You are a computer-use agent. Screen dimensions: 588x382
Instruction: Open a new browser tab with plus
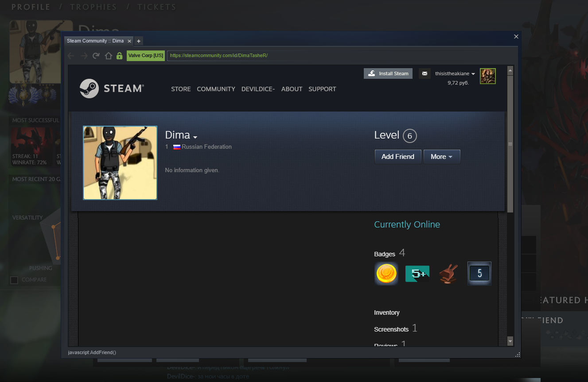coord(138,41)
